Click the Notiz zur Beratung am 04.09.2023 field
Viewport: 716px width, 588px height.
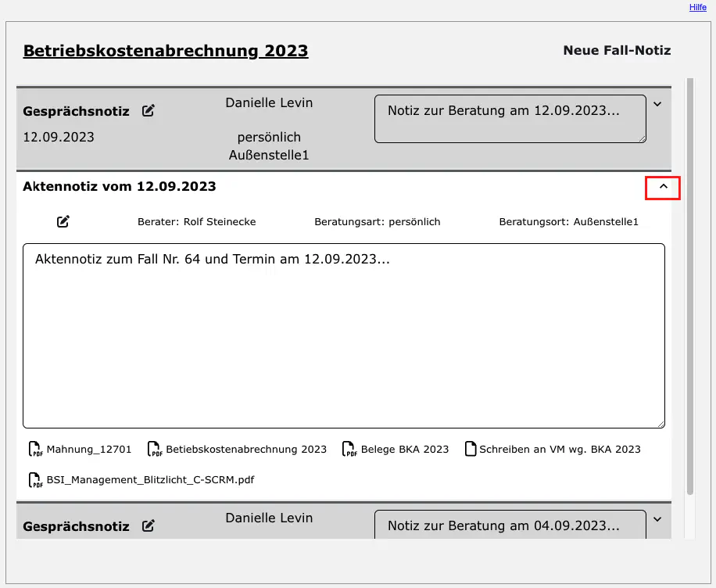tap(510, 525)
